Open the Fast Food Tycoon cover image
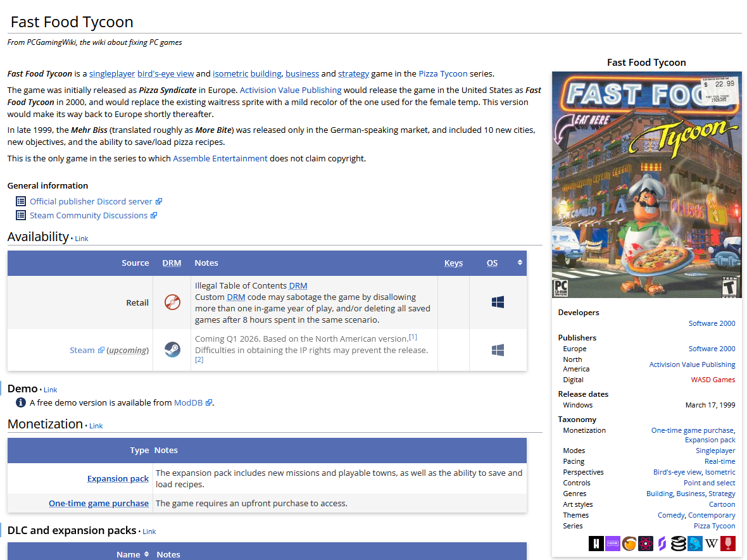Viewport: 747px width, 560px height. [x=646, y=185]
